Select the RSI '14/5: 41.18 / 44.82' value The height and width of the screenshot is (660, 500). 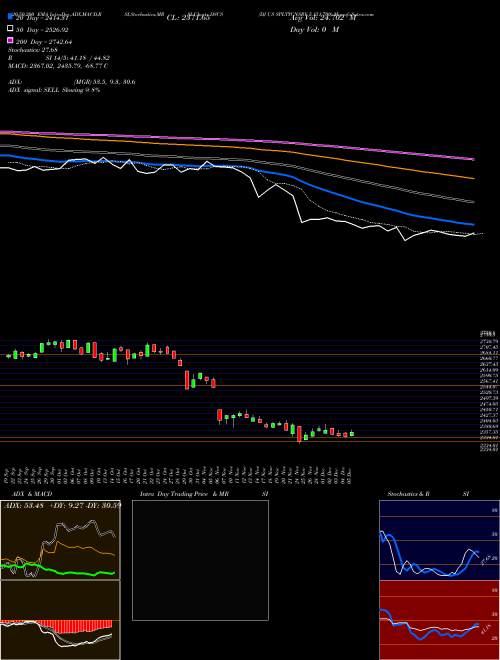(x=80, y=58)
